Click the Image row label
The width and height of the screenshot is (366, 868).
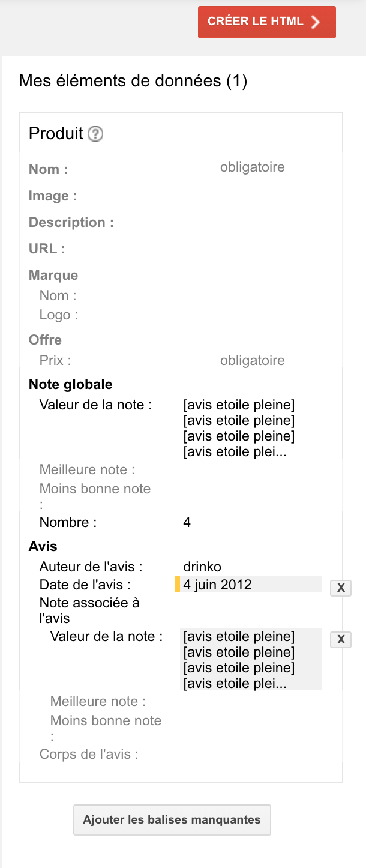coord(53,196)
